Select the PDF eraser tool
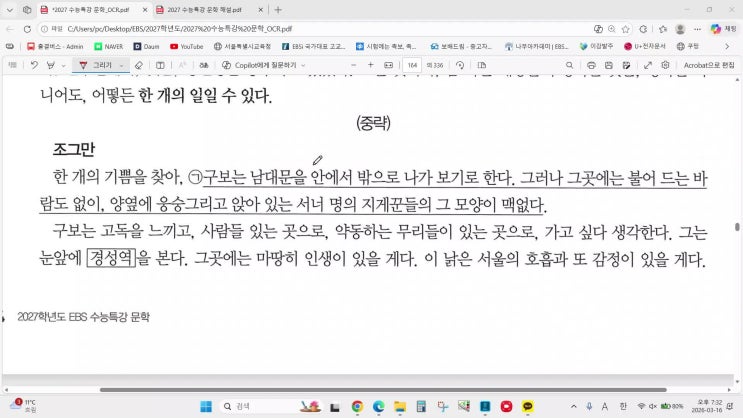This screenshot has height=418, width=743. (139, 65)
